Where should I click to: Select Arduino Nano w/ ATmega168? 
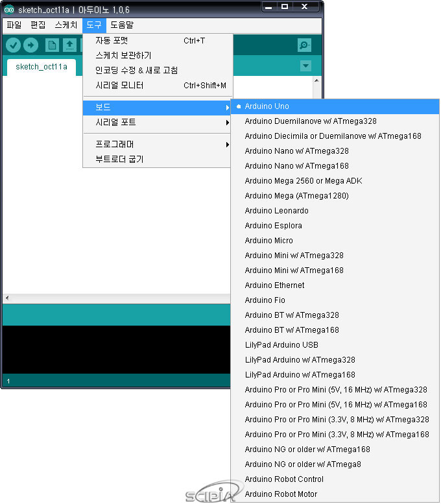point(335,166)
